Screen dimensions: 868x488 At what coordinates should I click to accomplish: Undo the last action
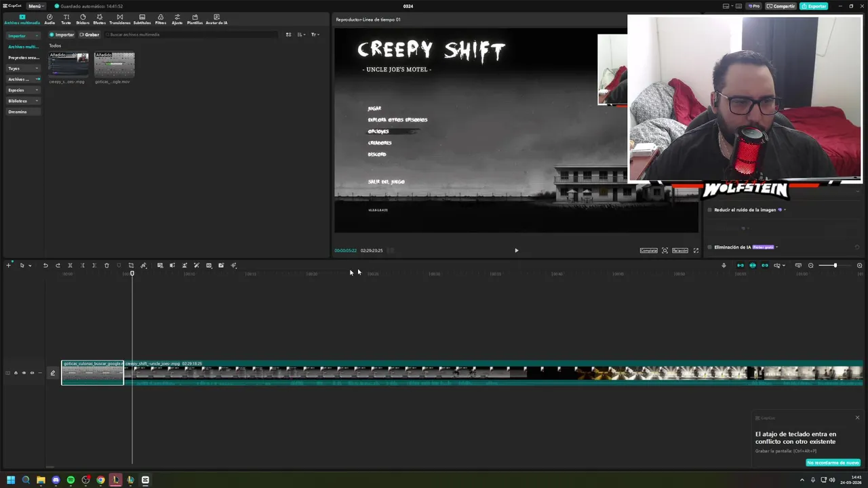[x=45, y=266]
